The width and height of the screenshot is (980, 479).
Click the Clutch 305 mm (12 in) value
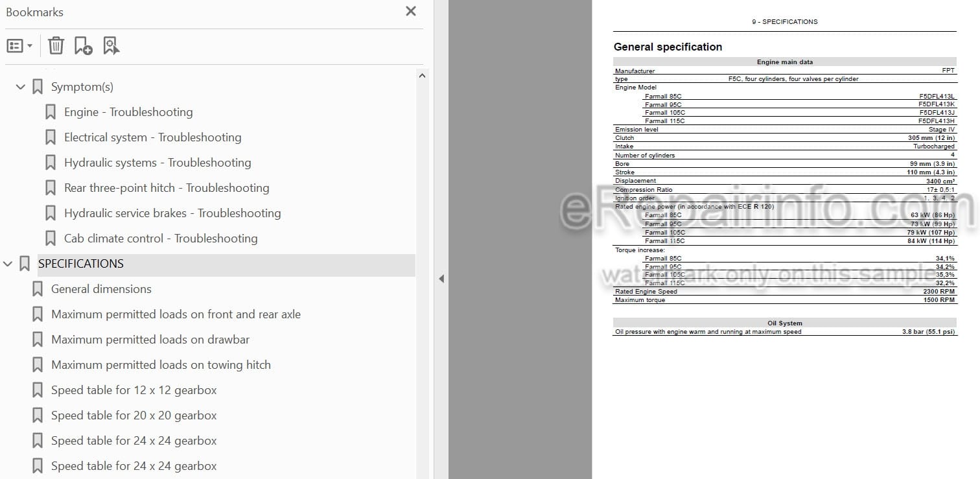pyautogui.click(x=931, y=138)
